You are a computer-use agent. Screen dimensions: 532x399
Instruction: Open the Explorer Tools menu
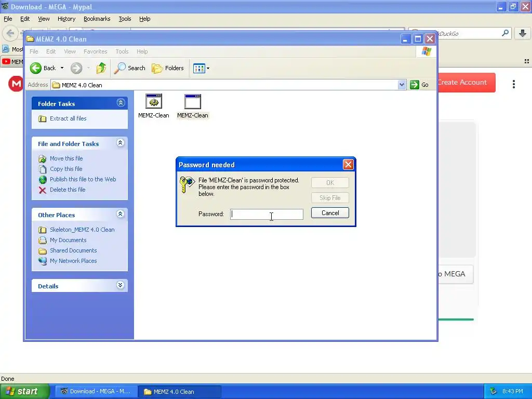point(122,51)
